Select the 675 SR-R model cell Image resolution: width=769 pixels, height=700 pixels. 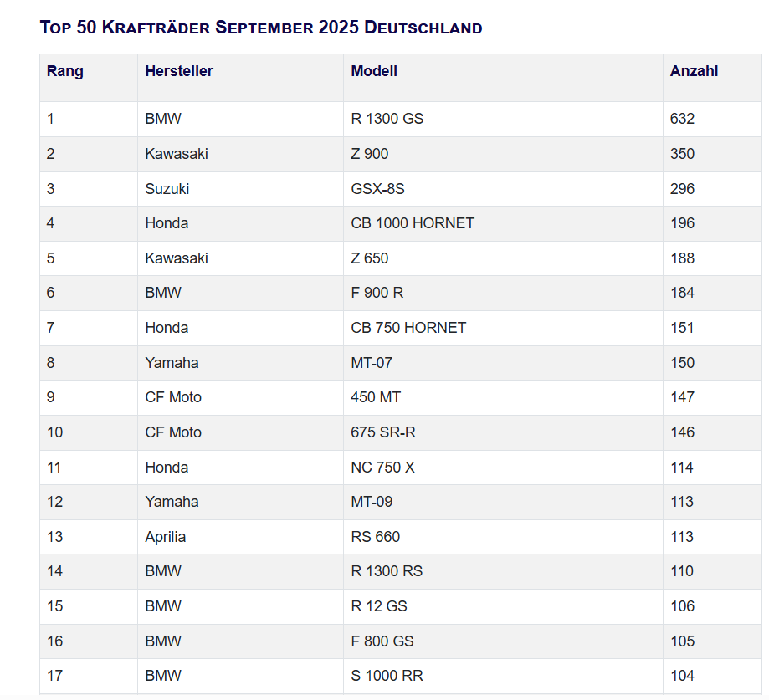382,432
